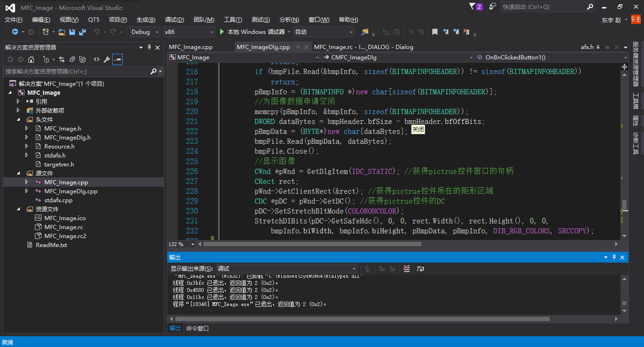Switch to the 命令窗口 tab

coord(198,328)
